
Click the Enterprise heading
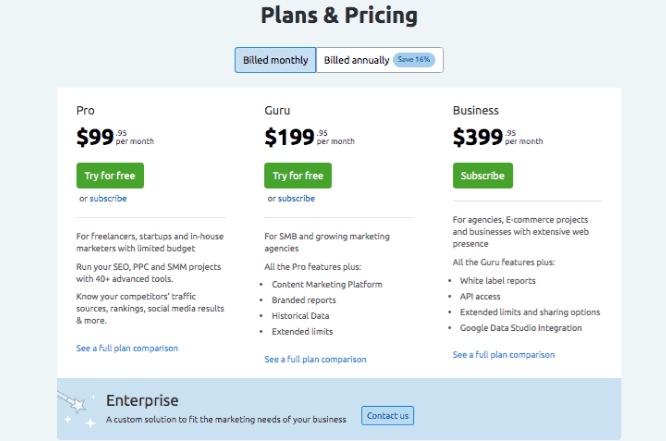pyautogui.click(x=142, y=401)
